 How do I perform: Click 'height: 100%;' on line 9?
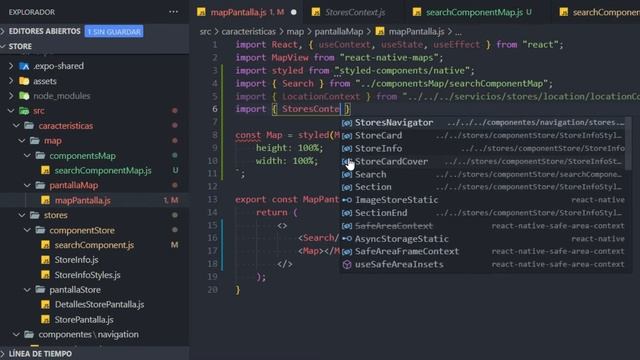click(289, 148)
